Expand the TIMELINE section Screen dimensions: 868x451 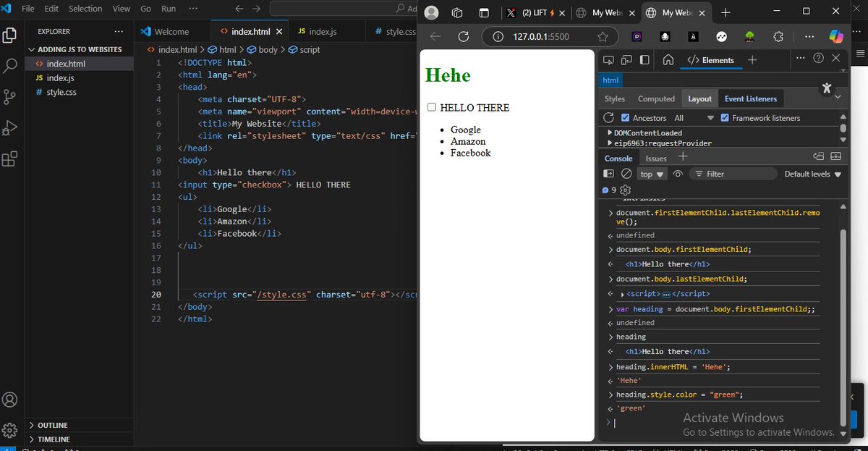coord(80,439)
